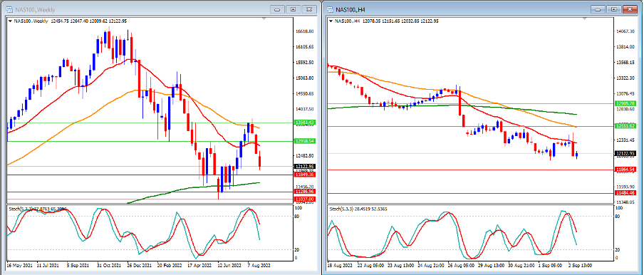The height and width of the screenshot is (275, 644).
Task: Maximize the NAS100 H4 chart window
Action: pos(613,9)
